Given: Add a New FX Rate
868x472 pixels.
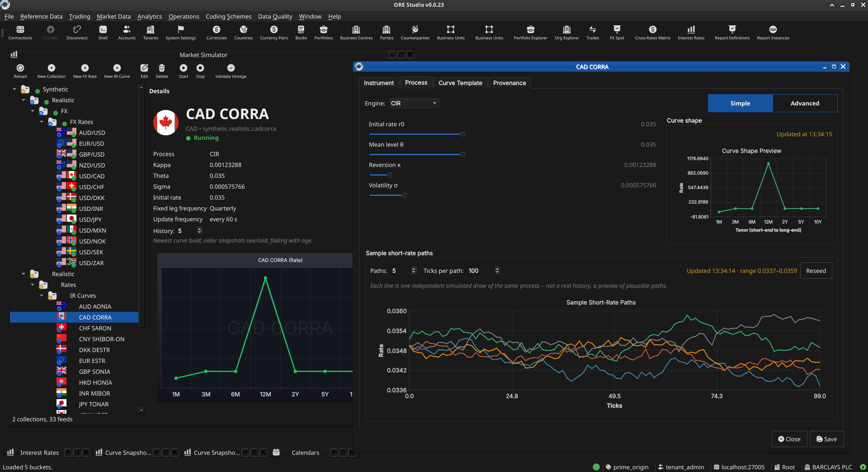Looking at the screenshot, I should 85,71.
